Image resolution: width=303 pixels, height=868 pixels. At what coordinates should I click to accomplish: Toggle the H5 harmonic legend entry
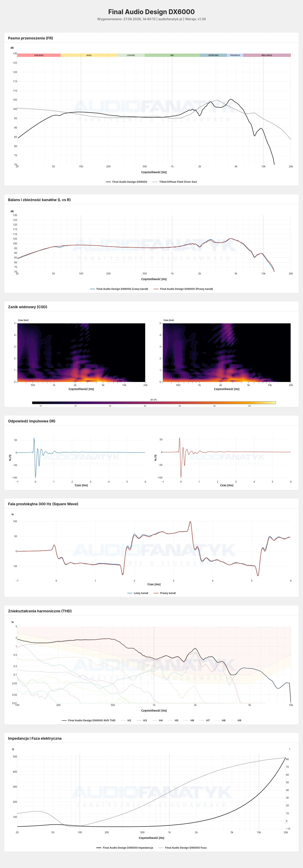[173, 720]
